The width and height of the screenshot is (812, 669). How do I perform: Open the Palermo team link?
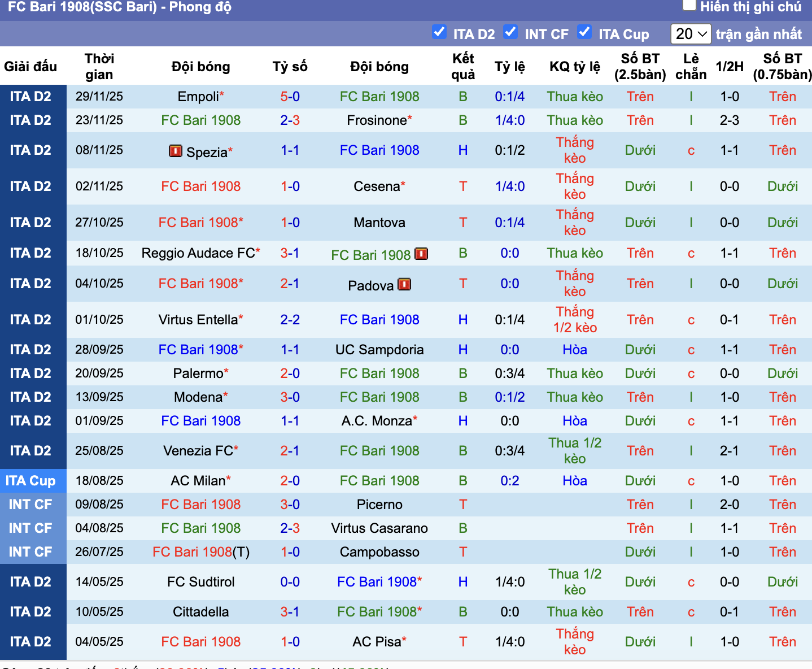[198, 373]
